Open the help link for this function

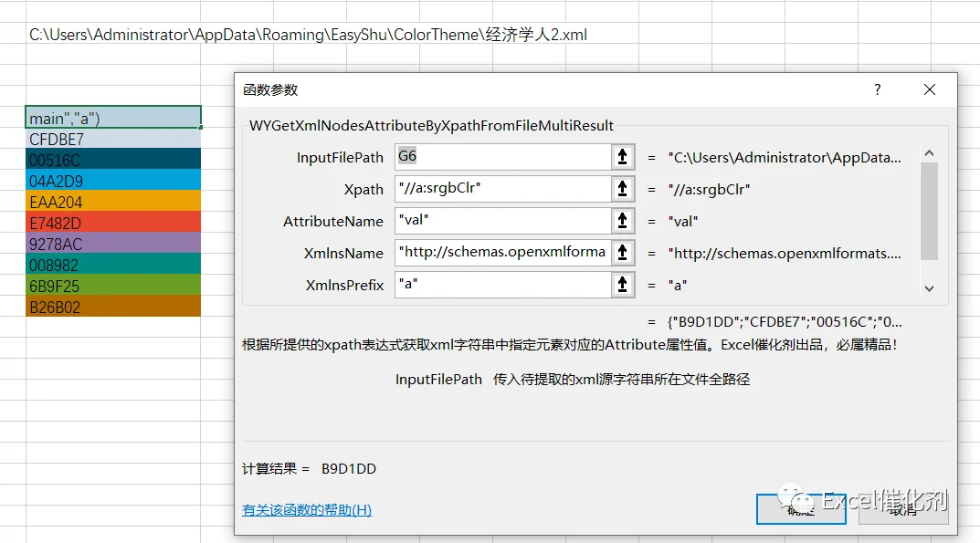click(306, 510)
